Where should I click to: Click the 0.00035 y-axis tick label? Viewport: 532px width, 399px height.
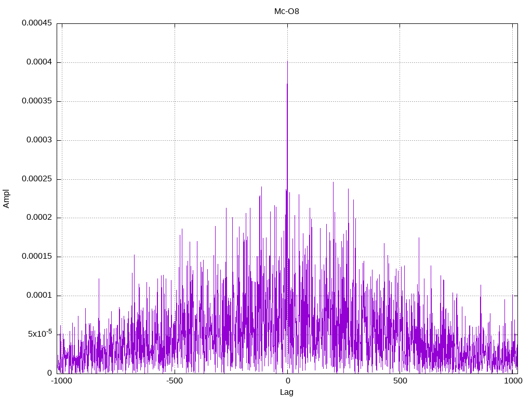37,101
